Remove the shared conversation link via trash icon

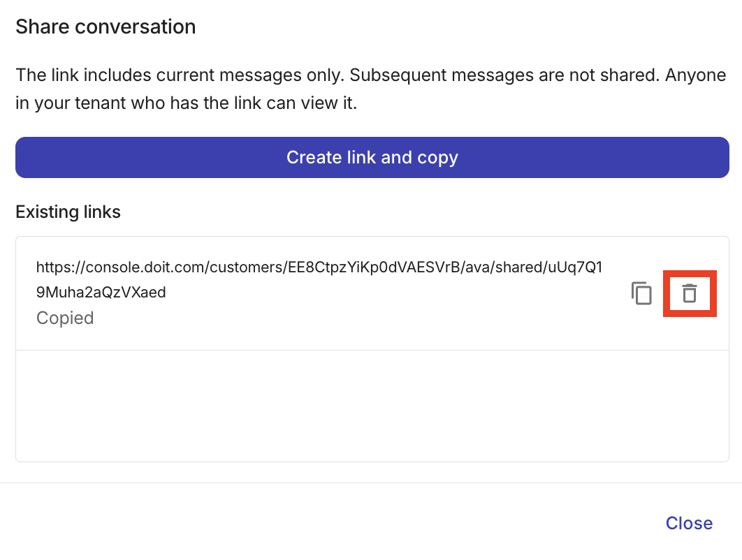pos(690,293)
